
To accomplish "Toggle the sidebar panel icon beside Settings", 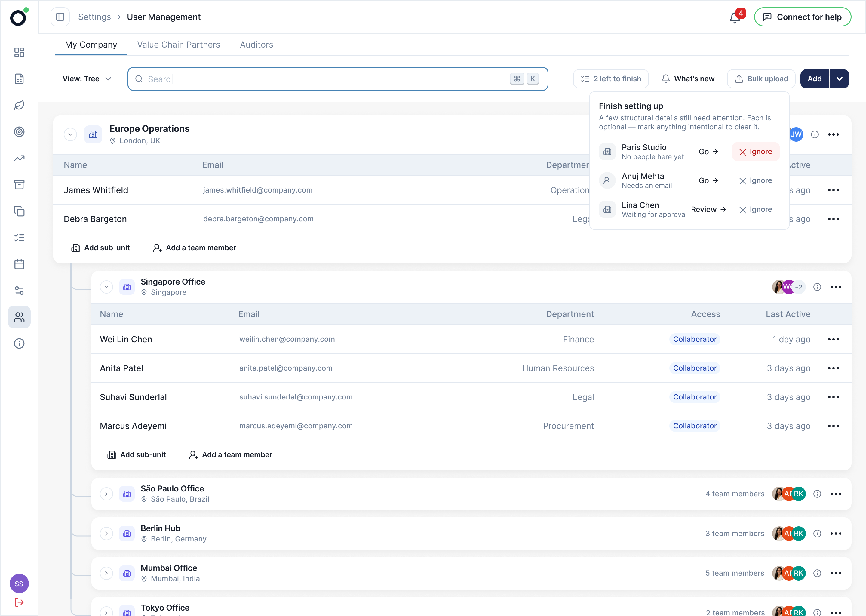I will point(60,17).
